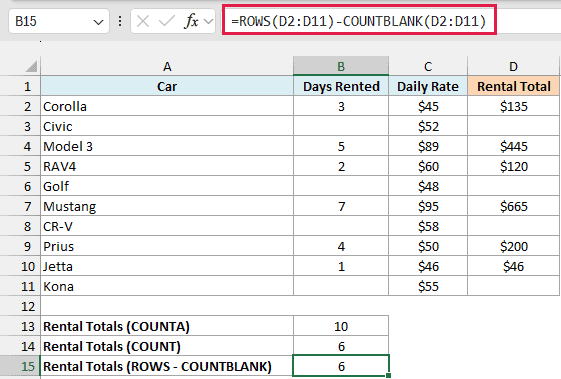Image resolution: width=561 pixels, height=379 pixels.
Task: Click the 'Model 3' cell
Action: pos(167,146)
